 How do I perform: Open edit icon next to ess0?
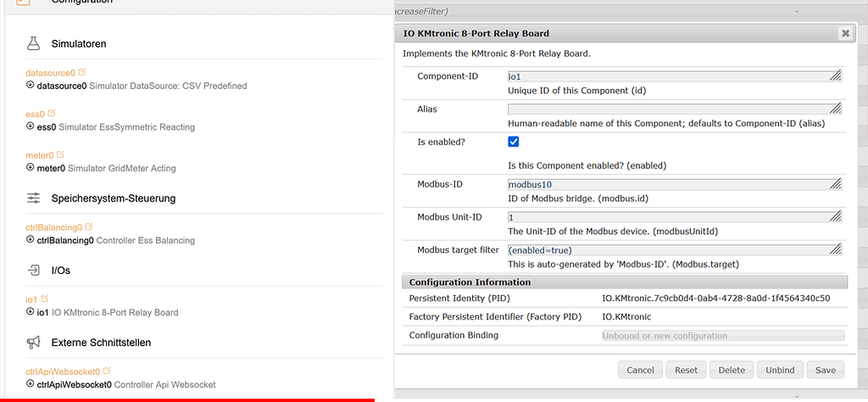[52, 113]
